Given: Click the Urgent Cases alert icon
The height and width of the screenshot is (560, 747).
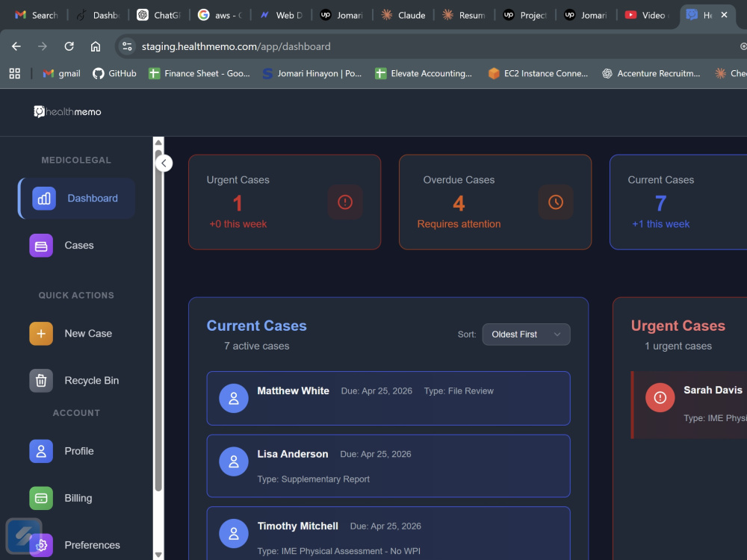Looking at the screenshot, I should [x=345, y=202].
